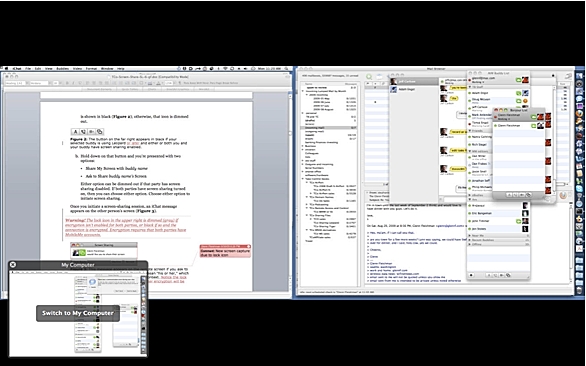Viewport: 586px width, 366px height.
Task: Start screen sharing from Bonjour List bottom bar
Action: tap(528, 195)
